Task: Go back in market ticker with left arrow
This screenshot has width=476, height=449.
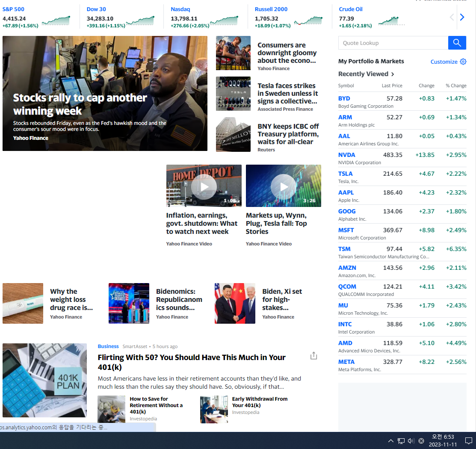Action: [x=452, y=17]
